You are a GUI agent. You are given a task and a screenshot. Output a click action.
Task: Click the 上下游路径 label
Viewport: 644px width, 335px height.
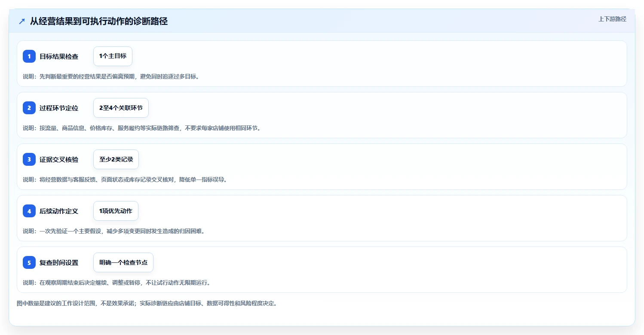pyautogui.click(x=612, y=19)
